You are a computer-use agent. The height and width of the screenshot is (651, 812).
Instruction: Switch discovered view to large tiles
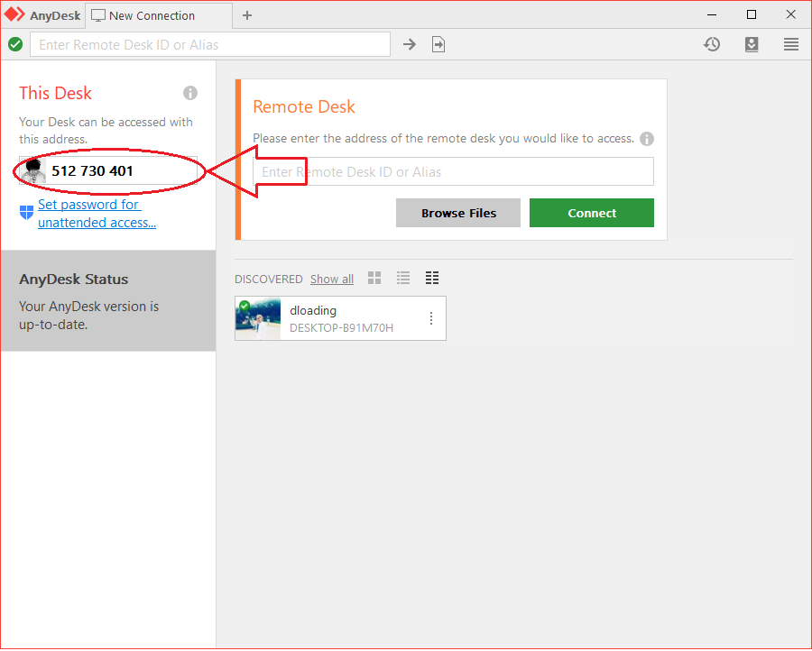coord(374,279)
